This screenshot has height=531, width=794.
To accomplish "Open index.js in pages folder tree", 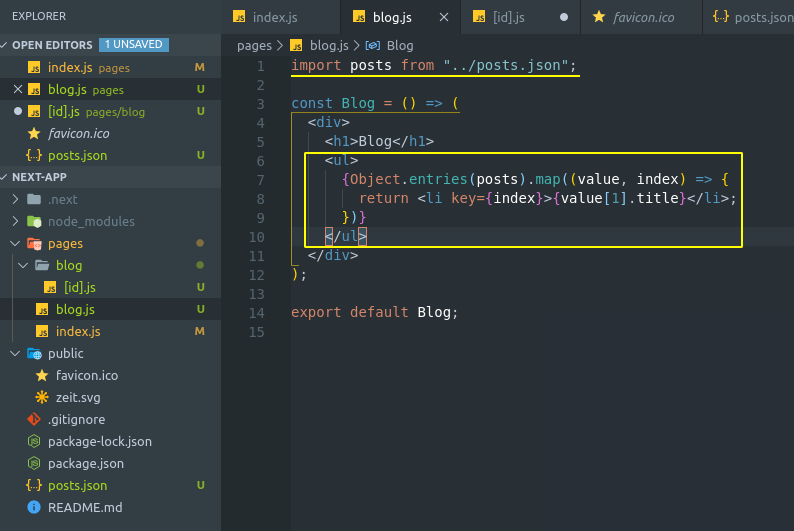I will pyautogui.click(x=110, y=332).
